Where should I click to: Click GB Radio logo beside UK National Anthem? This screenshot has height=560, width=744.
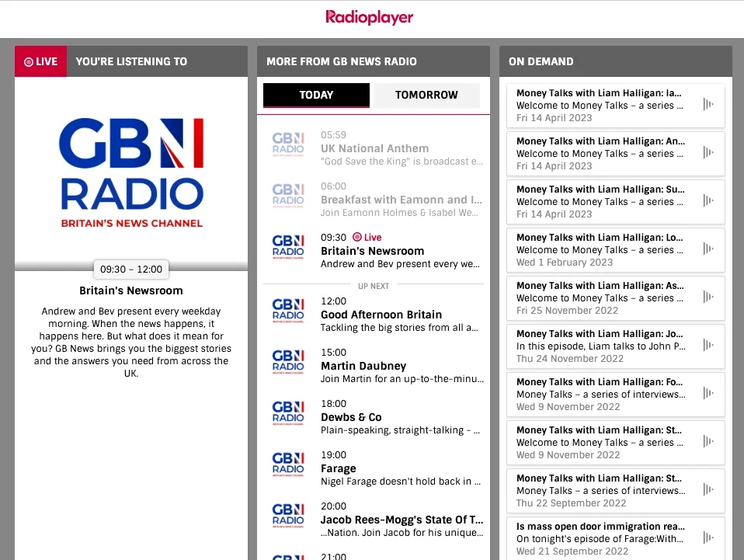click(x=288, y=144)
